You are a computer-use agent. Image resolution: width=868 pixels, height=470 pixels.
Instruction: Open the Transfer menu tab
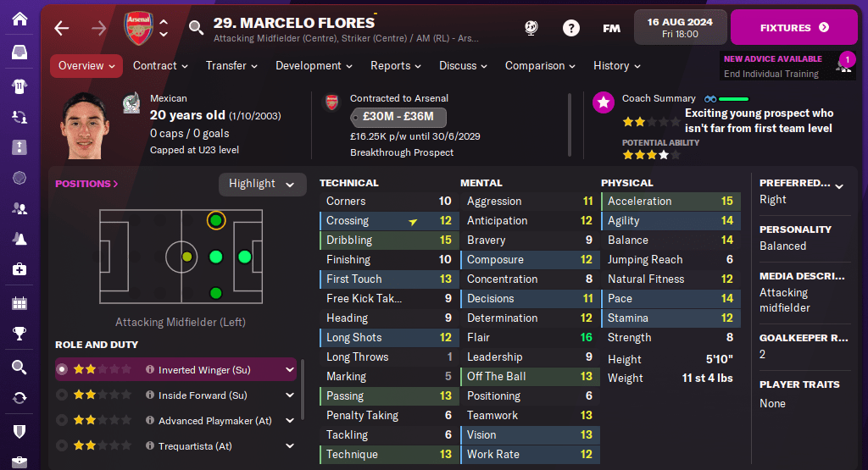(231, 65)
